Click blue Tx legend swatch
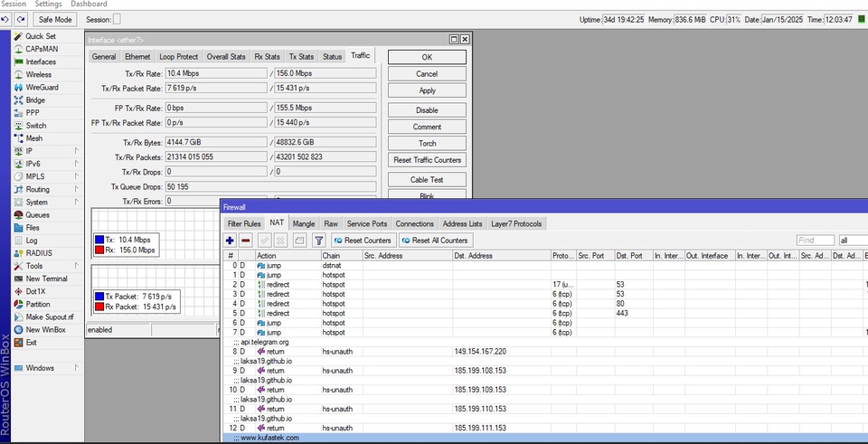Viewport: 868px width, 444px height. click(x=99, y=240)
